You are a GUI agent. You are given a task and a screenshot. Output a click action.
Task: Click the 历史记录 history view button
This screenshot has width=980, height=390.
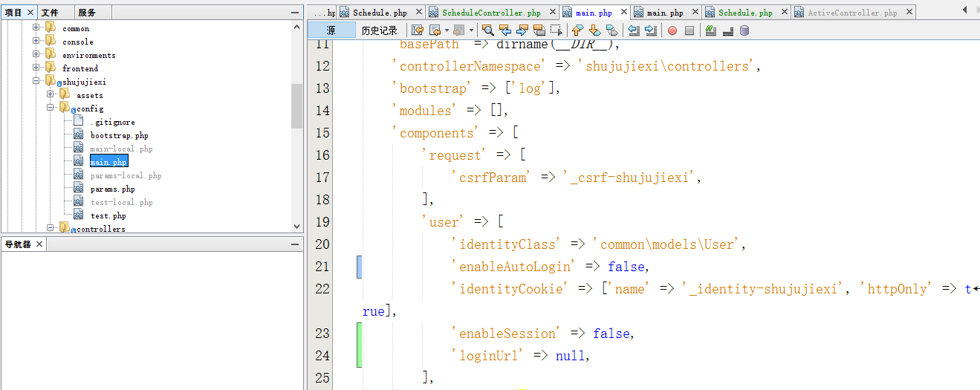pyautogui.click(x=379, y=30)
